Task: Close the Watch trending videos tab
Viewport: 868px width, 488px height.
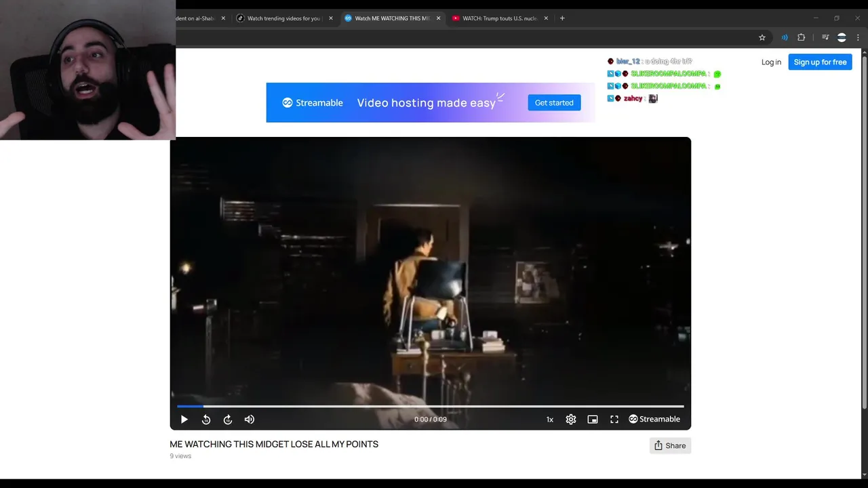Action: point(331,18)
